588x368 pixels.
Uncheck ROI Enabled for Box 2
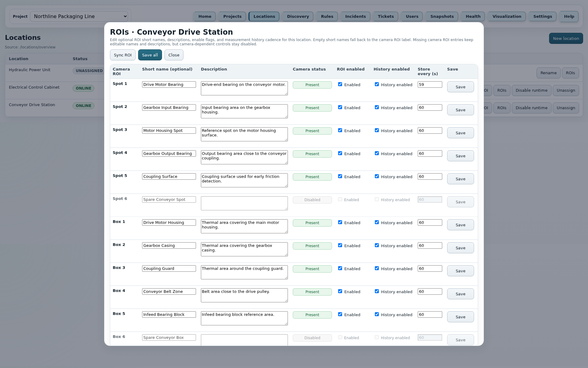pyautogui.click(x=340, y=245)
